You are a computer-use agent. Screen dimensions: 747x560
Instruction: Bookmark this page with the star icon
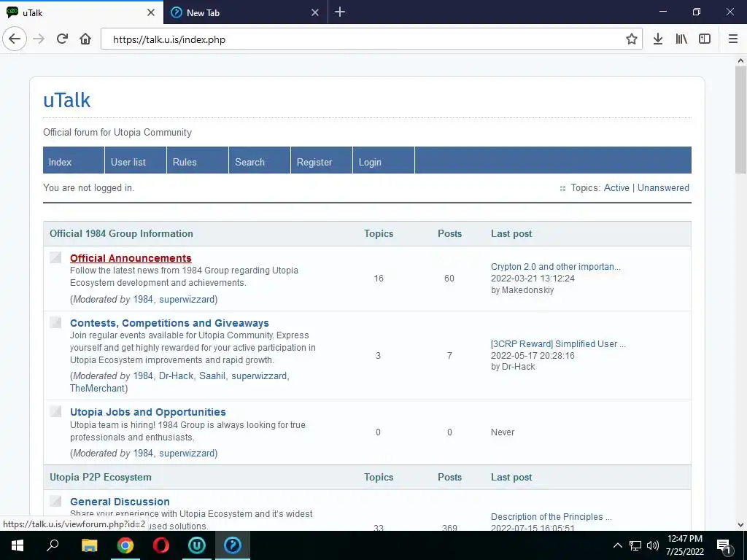pyautogui.click(x=631, y=39)
